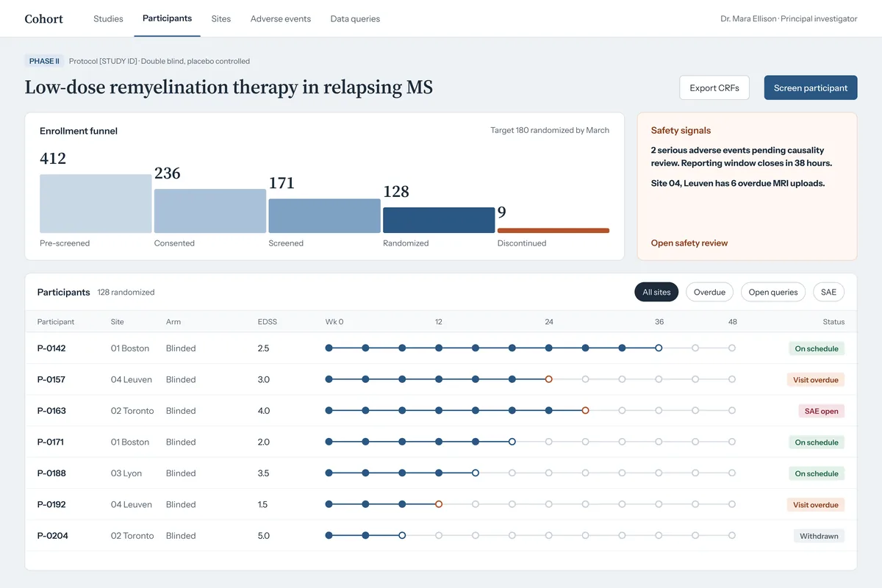Click the Discontinued funnel bar

point(553,230)
